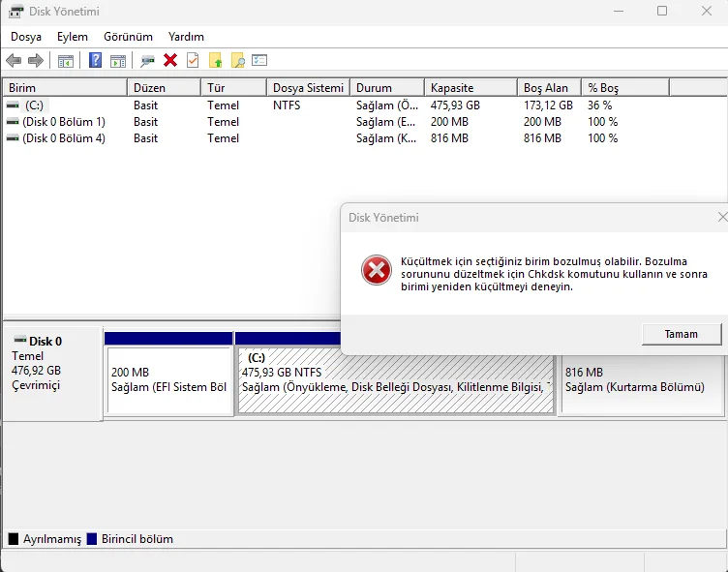Sort by the Durum column header
728x572 pixels.
coord(387,88)
